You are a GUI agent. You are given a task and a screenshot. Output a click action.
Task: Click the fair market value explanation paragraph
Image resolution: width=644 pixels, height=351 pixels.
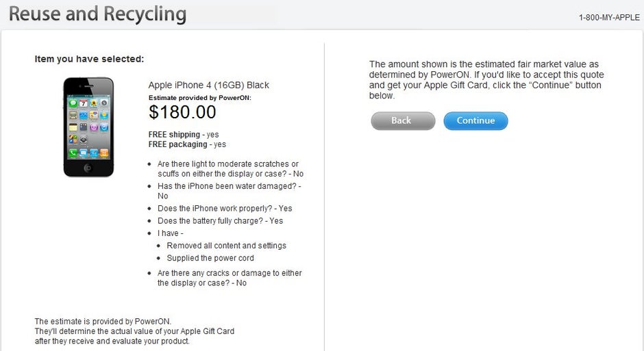point(486,80)
